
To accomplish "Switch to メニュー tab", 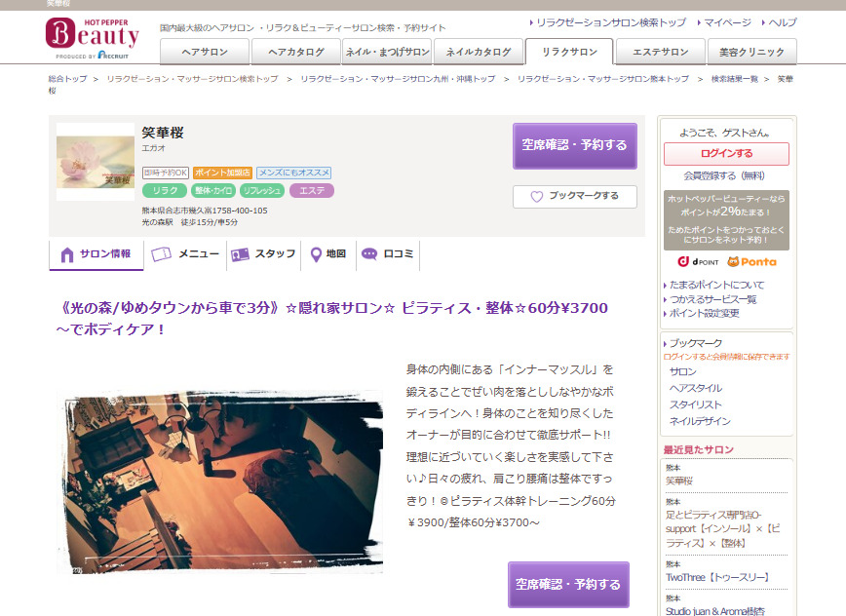I will click(x=185, y=254).
